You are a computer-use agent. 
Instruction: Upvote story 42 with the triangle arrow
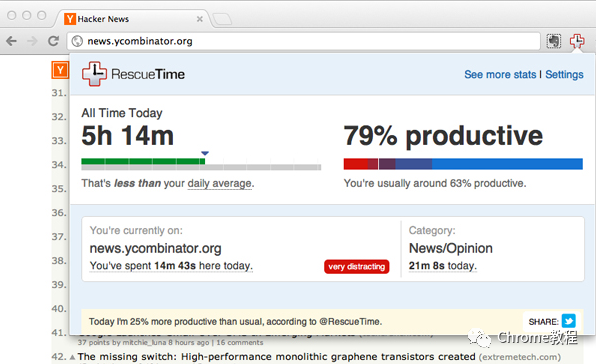[73, 357]
